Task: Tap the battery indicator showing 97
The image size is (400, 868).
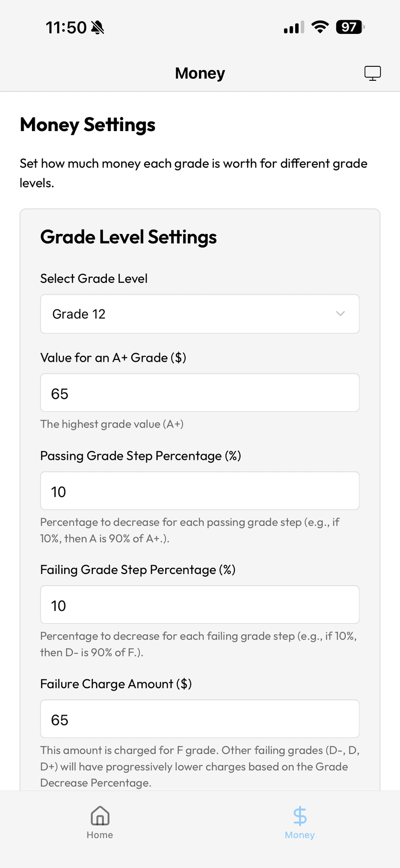Action: (349, 27)
